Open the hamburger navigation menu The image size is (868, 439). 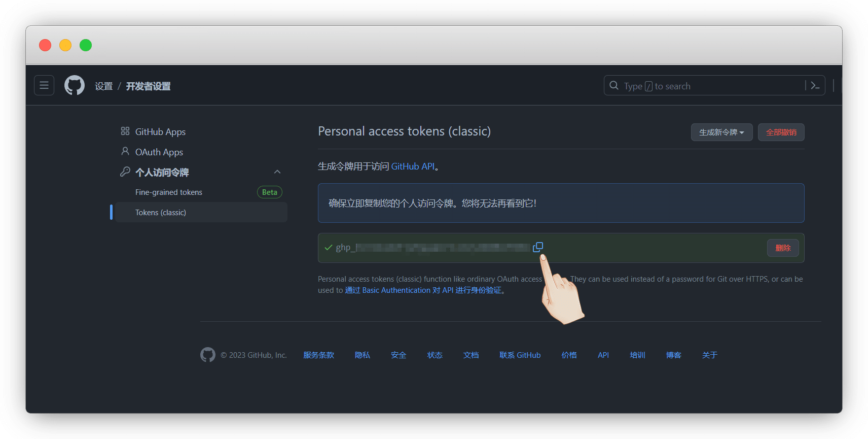44,85
